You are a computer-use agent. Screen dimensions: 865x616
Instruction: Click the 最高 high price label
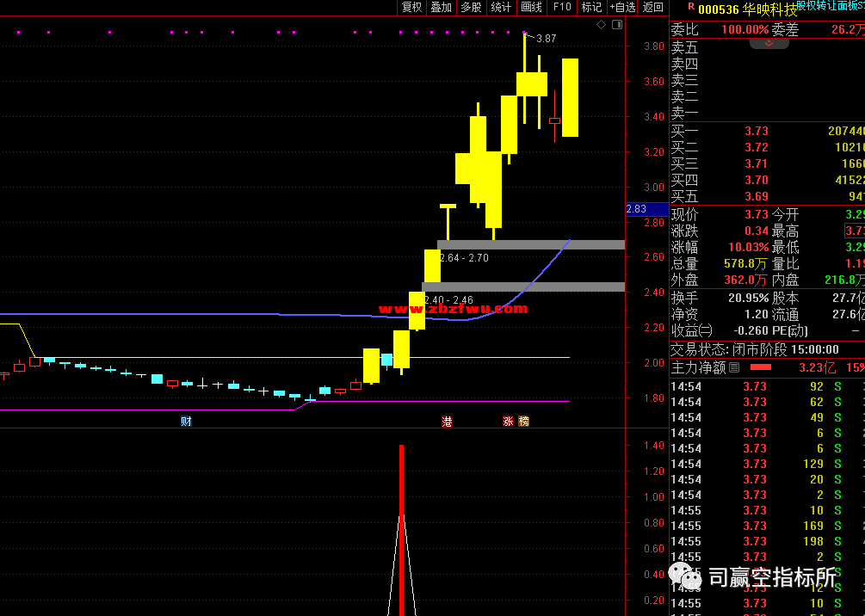[x=785, y=231]
